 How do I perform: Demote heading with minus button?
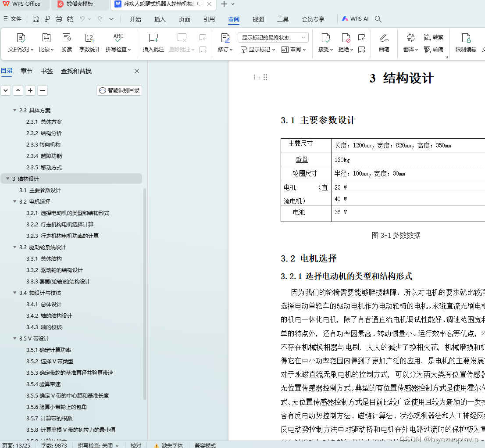[x=43, y=90]
